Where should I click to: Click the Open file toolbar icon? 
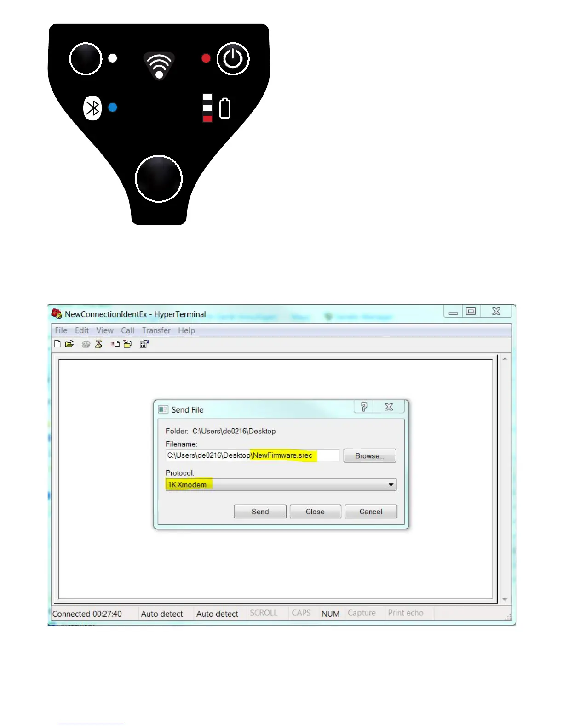[x=69, y=344]
